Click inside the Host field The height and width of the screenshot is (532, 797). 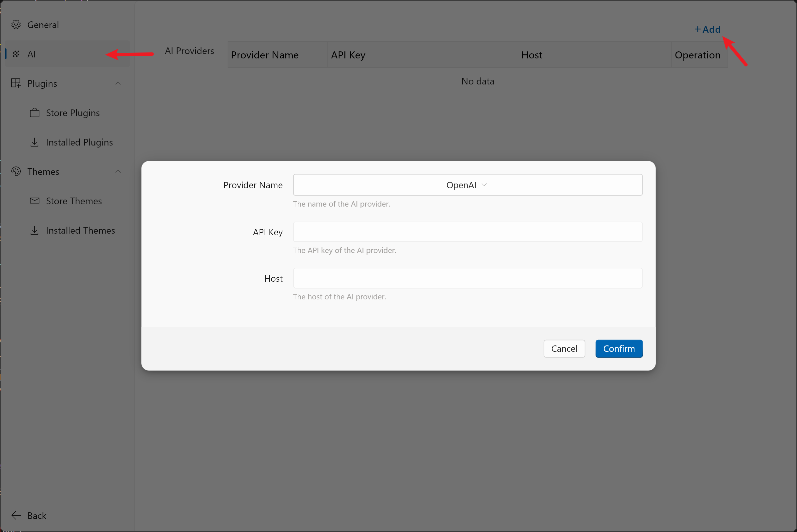[467, 278]
